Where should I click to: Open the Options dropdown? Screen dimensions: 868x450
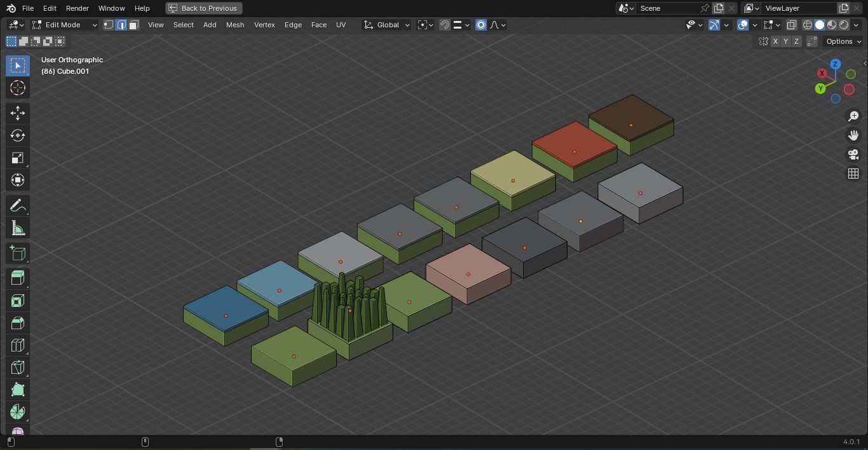point(843,41)
